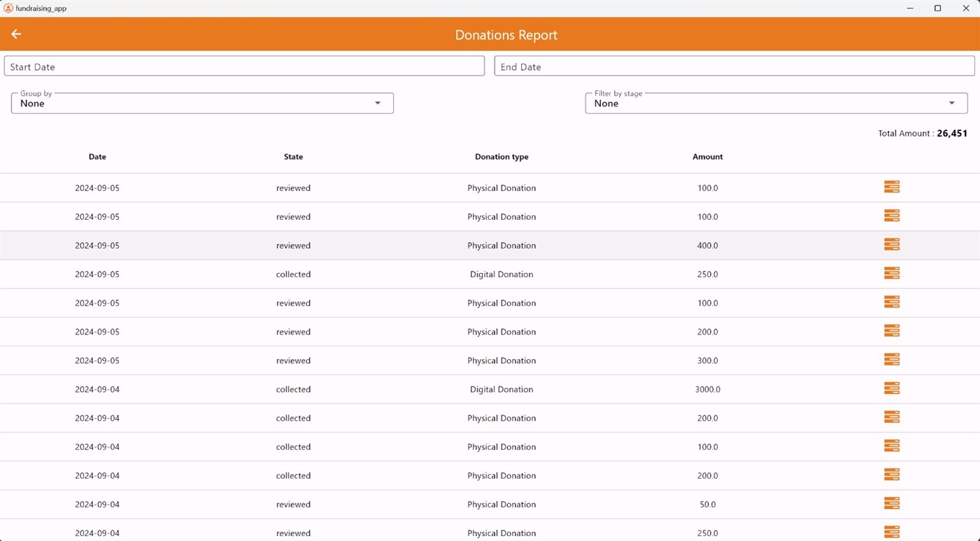Open details icon on the 400.0 donation row
980x541 pixels.
click(891, 244)
